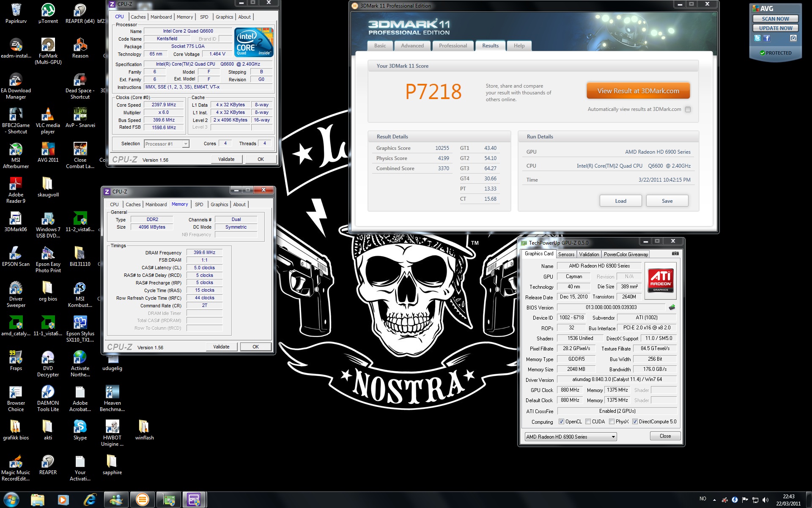Open Internet Explorer from the taskbar

pos(90,500)
